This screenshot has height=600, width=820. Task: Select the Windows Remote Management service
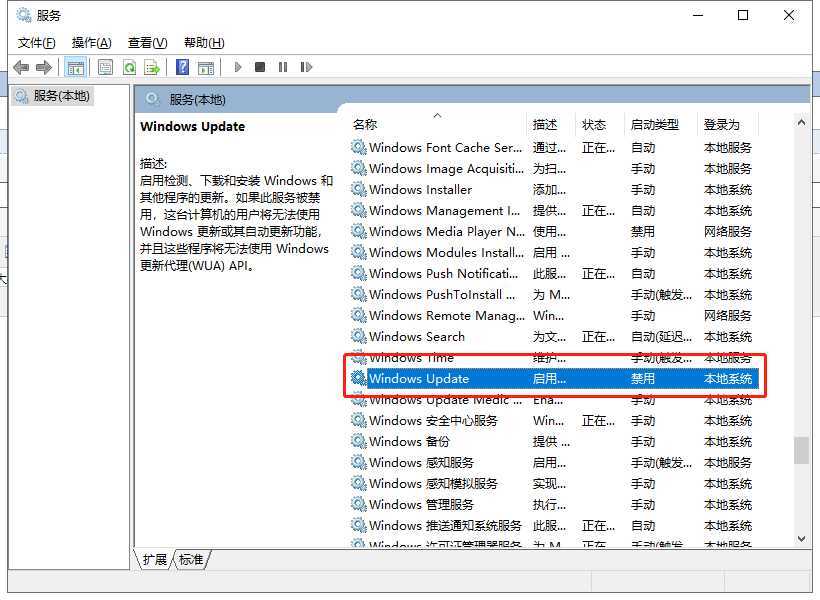point(447,315)
